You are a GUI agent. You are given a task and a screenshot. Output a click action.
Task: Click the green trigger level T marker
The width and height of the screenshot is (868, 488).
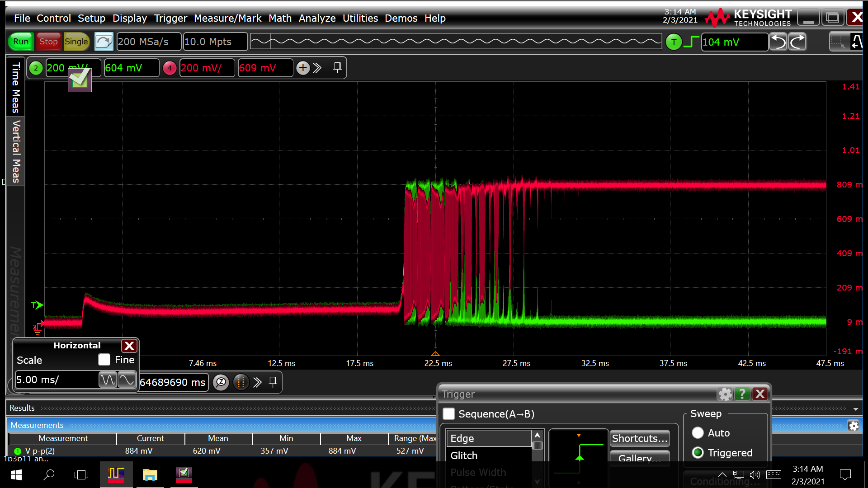coord(37,305)
